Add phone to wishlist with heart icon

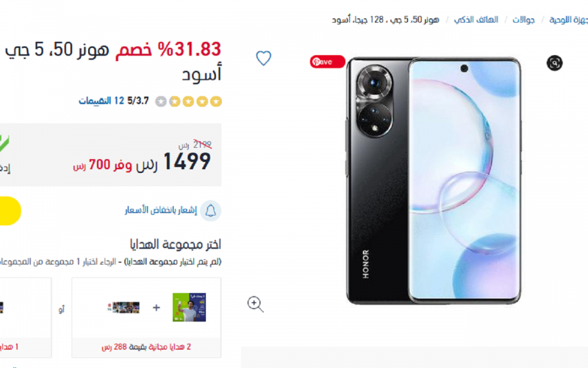pos(263,58)
